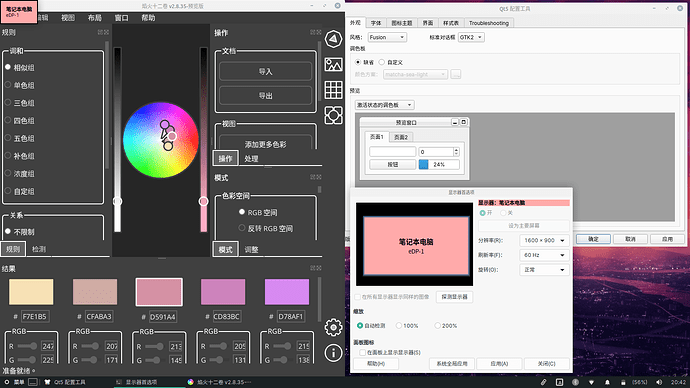
Task: Select the D78AF1 purple color swatch
Action: click(287, 292)
